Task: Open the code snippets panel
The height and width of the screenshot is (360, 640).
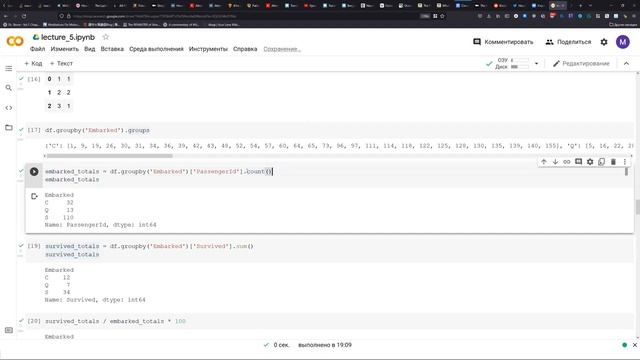Action: coord(9,108)
